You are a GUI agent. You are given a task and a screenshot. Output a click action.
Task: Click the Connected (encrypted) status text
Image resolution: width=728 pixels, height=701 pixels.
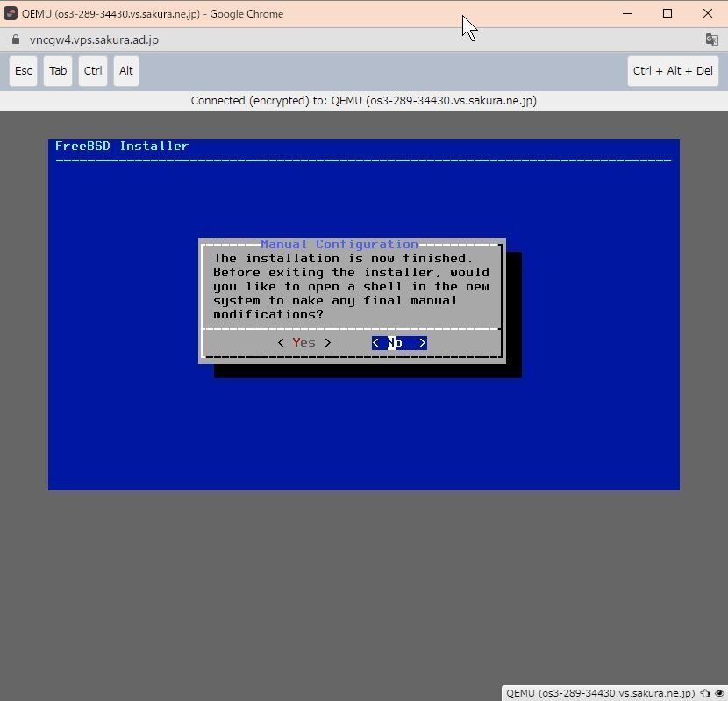click(x=364, y=101)
